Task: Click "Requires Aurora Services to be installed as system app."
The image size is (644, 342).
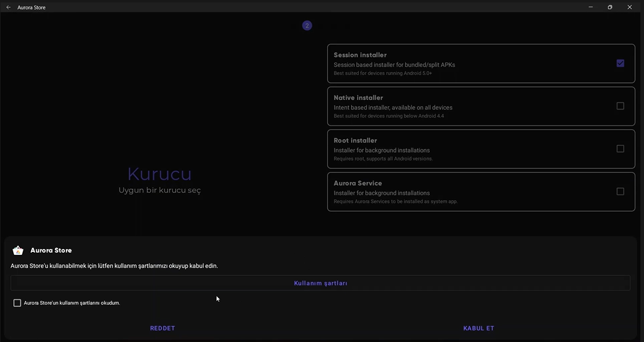Action: point(396,202)
